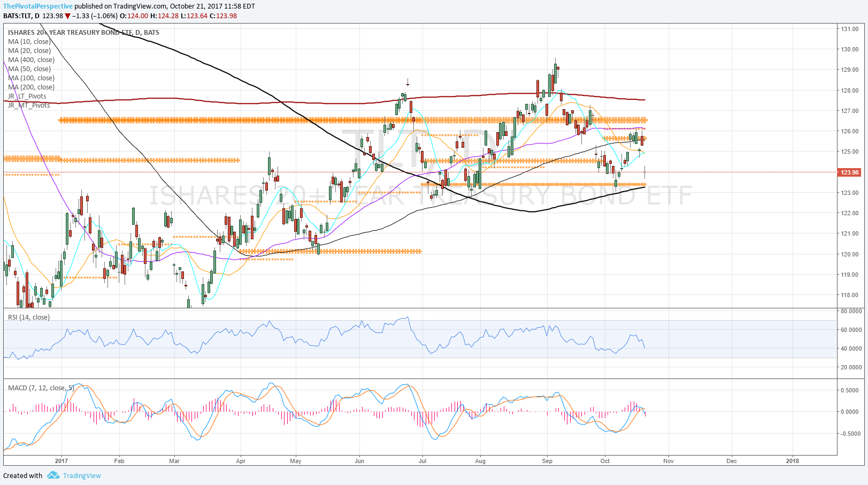This screenshot has height=485, width=868.
Task: Click the current price tag 123.98
Action: pos(849,172)
